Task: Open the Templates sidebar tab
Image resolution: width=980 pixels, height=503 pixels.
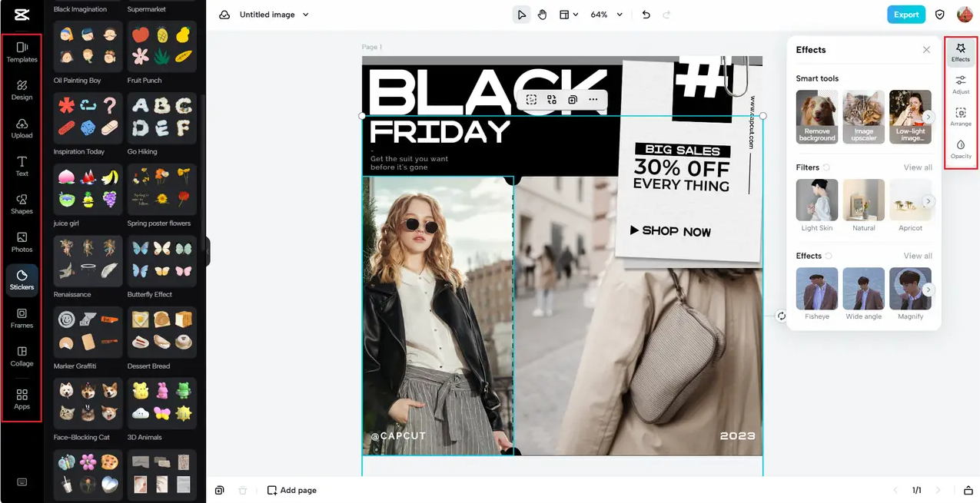Action: [22, 52]
